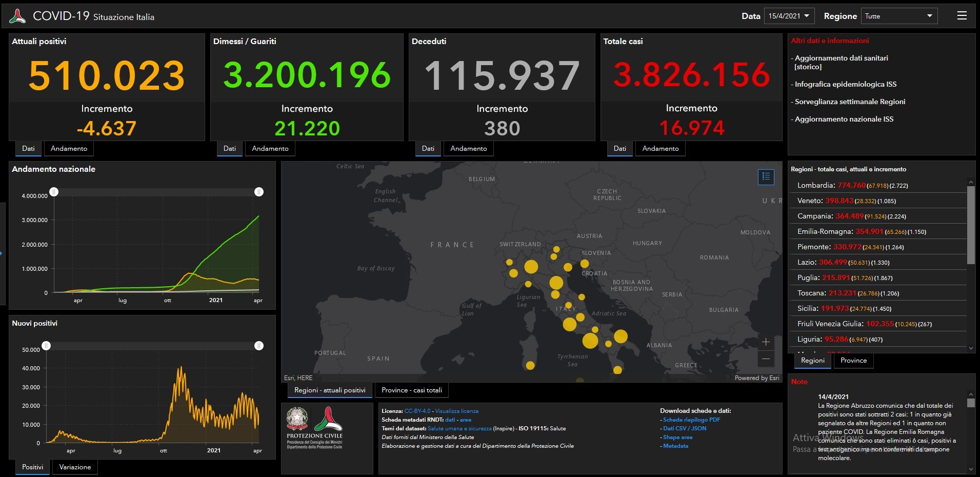The image size is (980, 477).
Task: Switch to Andamento tab under Attuali positivi
Action: point(69,148)
